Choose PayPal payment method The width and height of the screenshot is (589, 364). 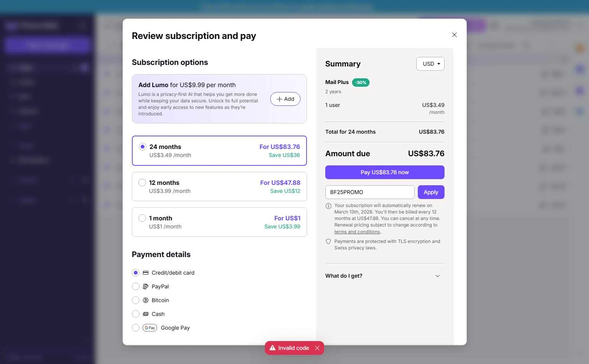[x=136, y=286]
